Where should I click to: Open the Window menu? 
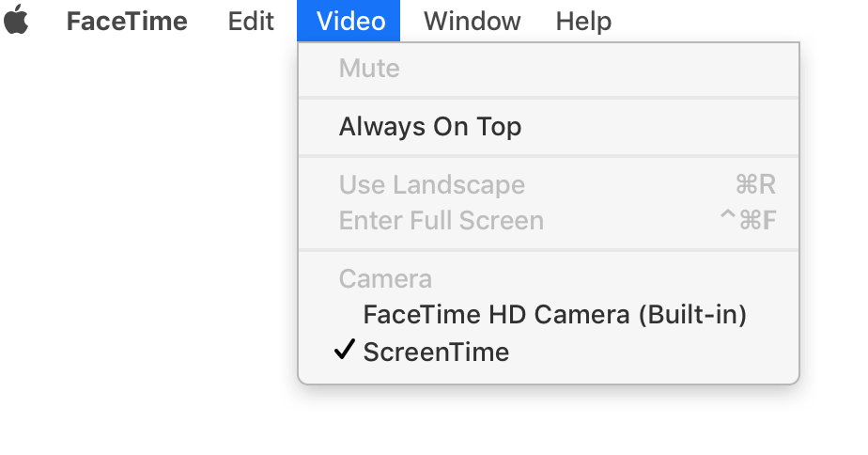click(473, 21)
